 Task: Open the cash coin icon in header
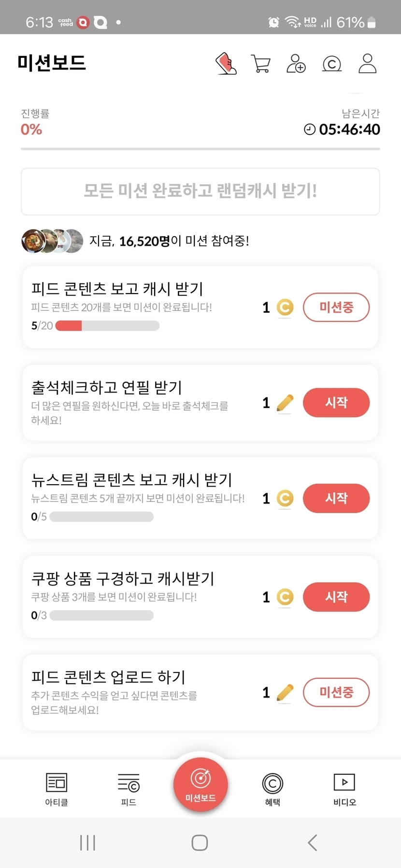tap(332, 64)
